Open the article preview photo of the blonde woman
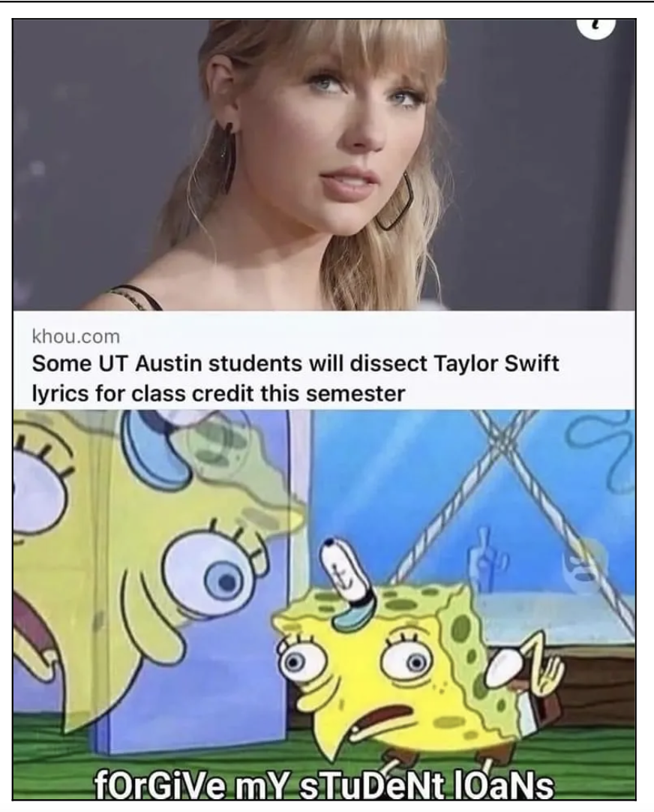The width and height of the screenshot is (654, 812). pyautogui.click(x=324, y=164)
